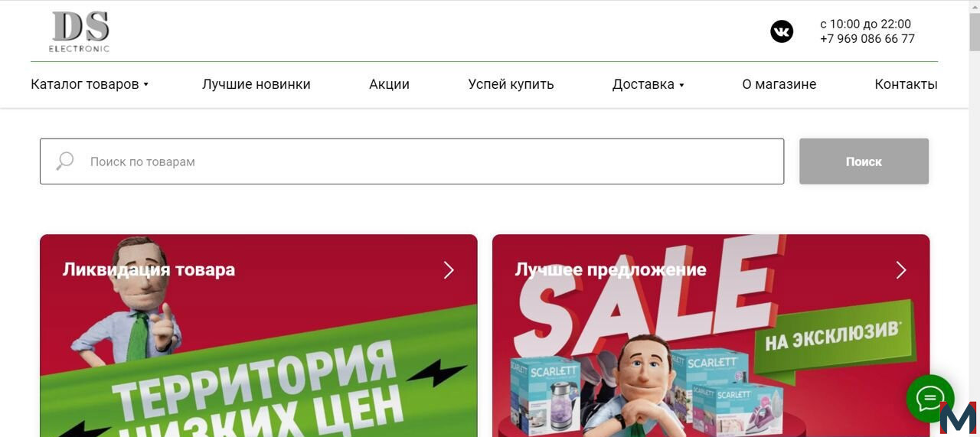Open the Лучшее предложение SALE banner

[710, 336]
